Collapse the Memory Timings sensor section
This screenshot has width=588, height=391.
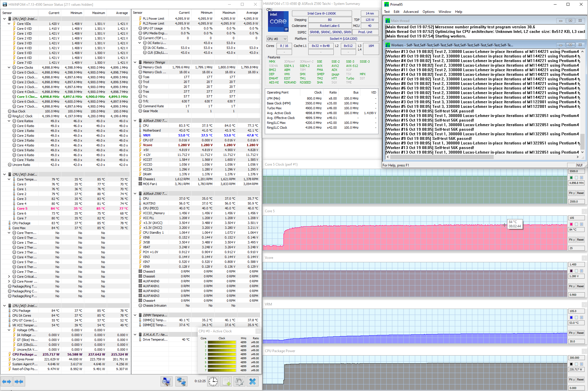point(135,62)
